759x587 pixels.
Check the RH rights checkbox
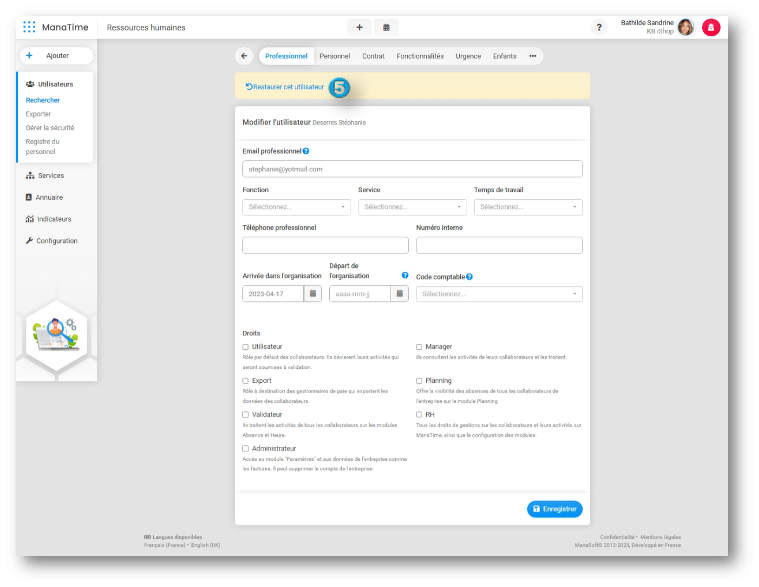(419, 415)
